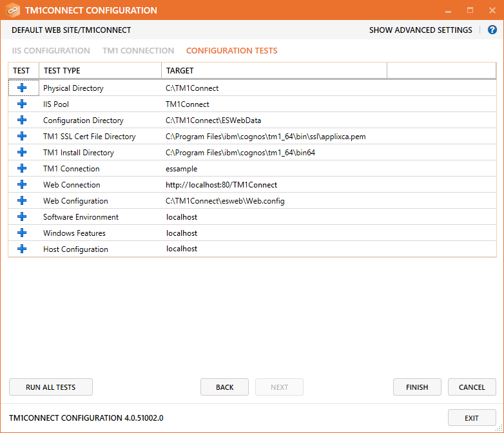Click the Next button

pos(279,387)
